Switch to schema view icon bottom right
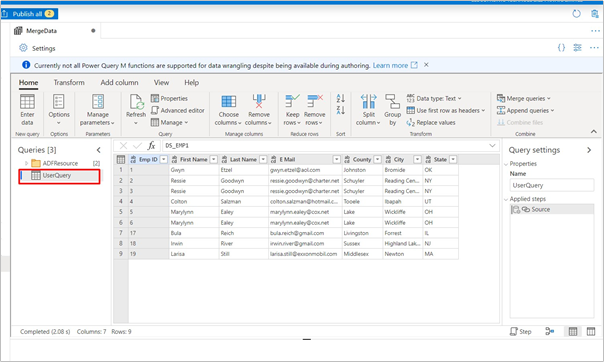The width and height of the screenshot is (604, 362). tap(591, 332)
